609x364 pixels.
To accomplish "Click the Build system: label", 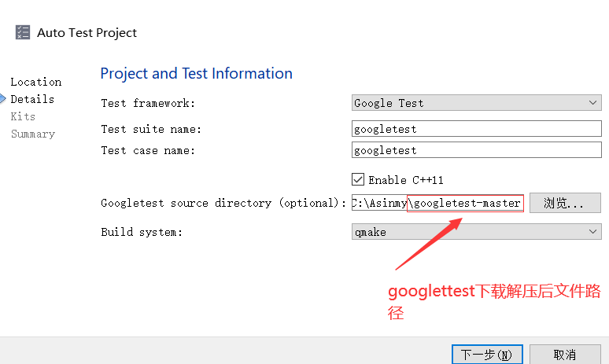I will tap(142, 232).
